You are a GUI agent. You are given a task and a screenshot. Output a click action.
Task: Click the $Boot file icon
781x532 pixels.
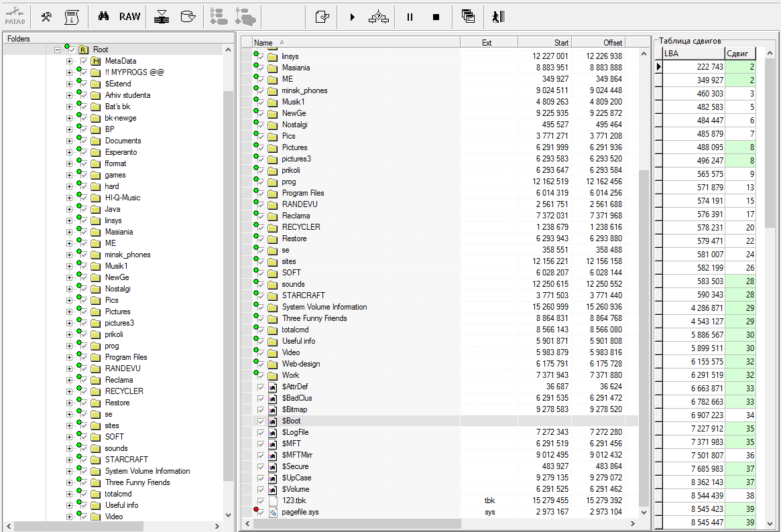tap(272, 421)
